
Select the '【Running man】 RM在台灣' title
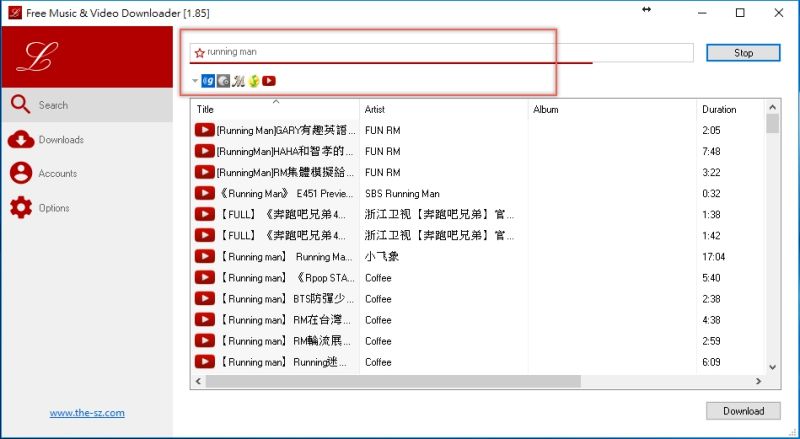coord(286,320)
